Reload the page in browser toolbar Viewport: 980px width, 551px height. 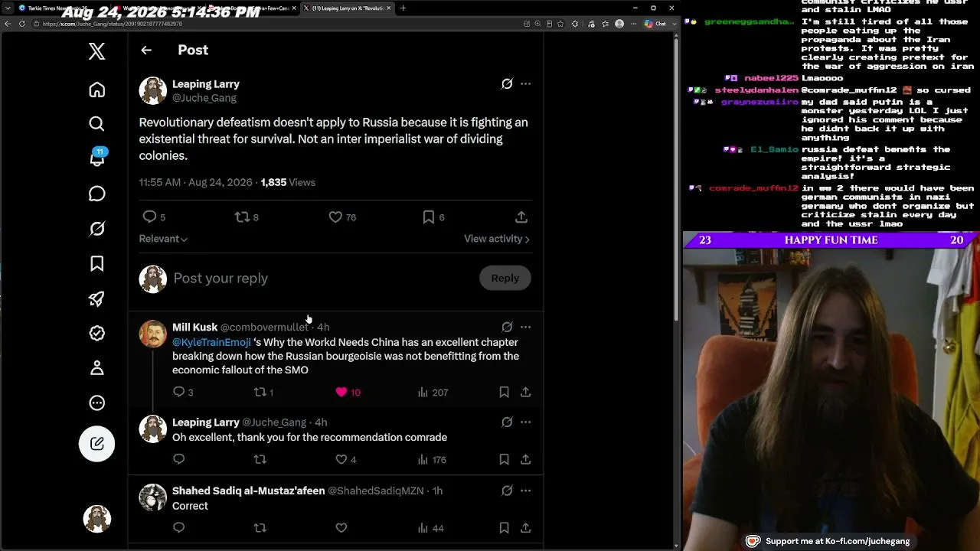(22, 24)
